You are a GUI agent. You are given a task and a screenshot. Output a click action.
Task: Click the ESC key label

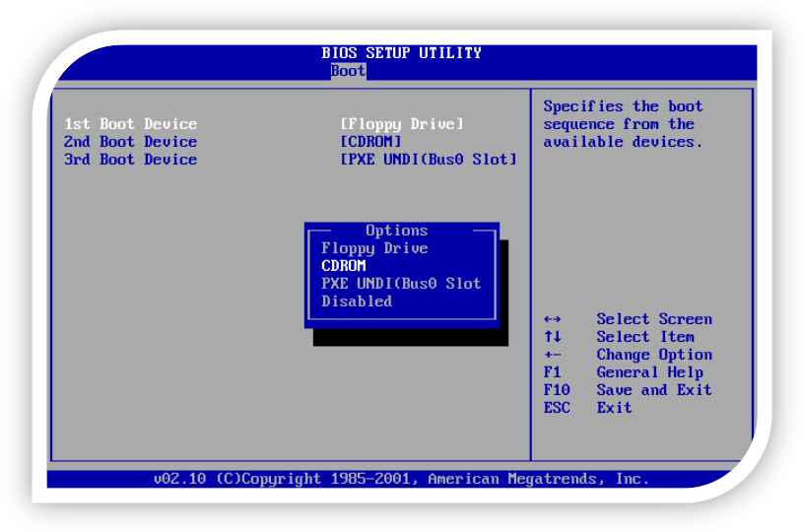(557, 408)
